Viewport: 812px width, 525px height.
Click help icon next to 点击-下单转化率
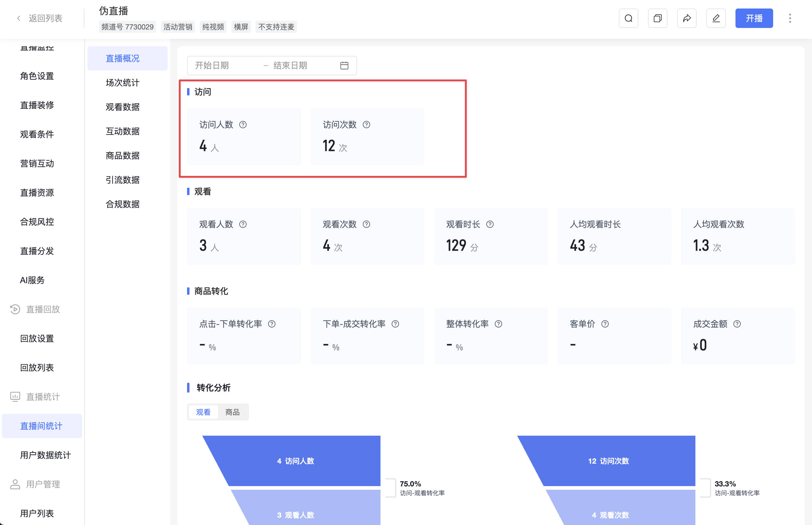(271, 324)
